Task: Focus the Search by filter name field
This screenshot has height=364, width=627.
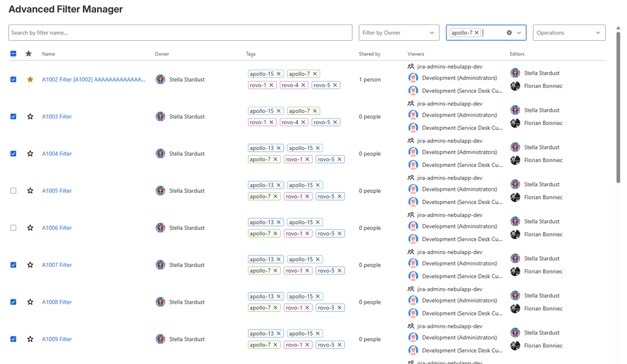Action: point(180,33)
